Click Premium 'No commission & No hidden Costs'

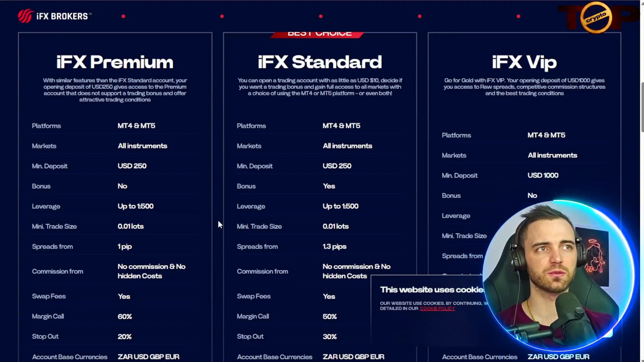pyautogui.click(x=151, y=271)
